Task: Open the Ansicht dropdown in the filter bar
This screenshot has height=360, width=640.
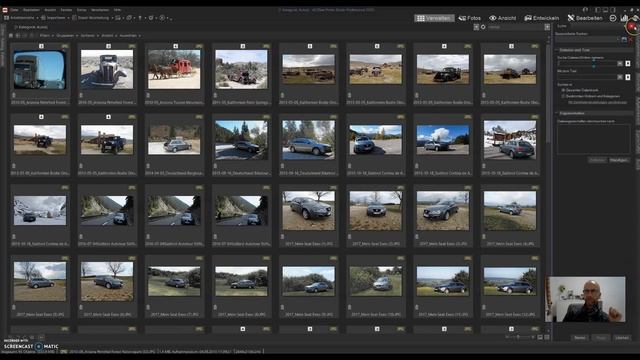Action: pyautogui.click(x=109, y=36)
